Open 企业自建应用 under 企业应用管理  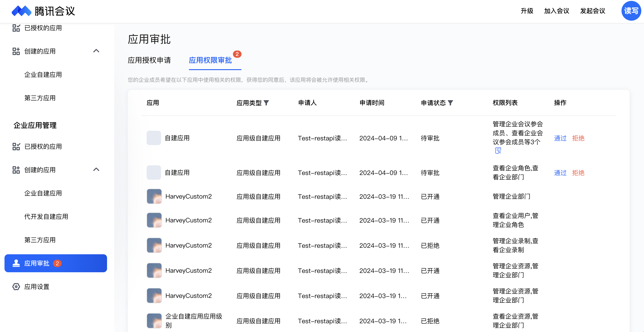click(43, 193)
